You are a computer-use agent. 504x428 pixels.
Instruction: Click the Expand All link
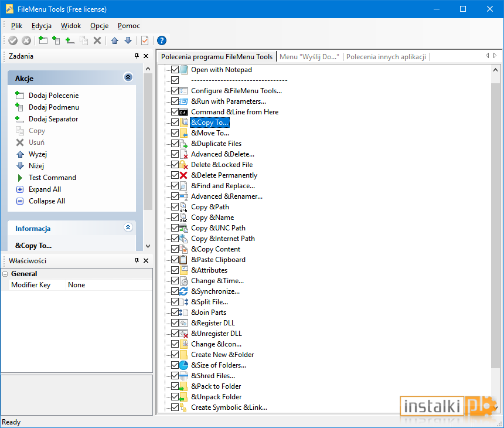[x=45, y=189]
